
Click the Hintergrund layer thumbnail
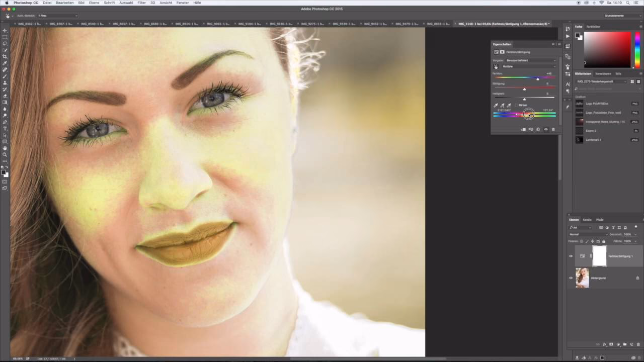point(582,278)
